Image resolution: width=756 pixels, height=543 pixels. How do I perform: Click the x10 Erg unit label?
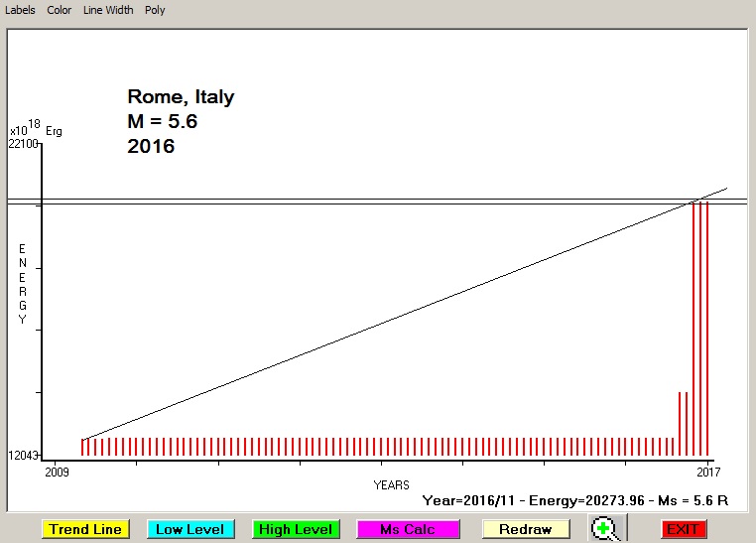[x=36, y=129]
